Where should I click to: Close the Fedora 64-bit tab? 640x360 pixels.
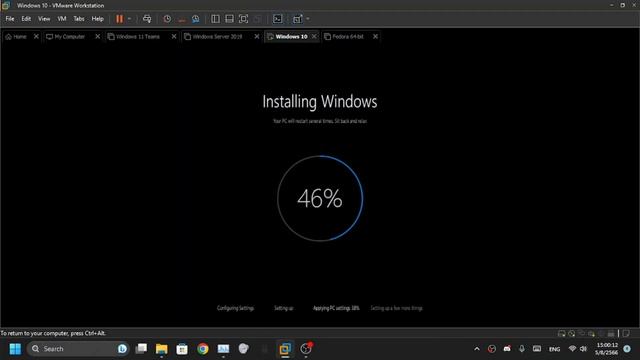(x=376, y=37)
